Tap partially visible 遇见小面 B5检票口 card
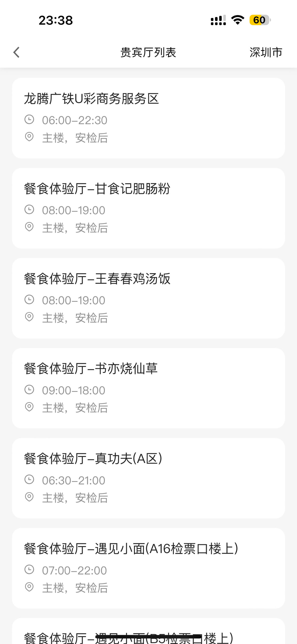Image resolution: width=297 pixels, height=644 pixels. coord(148,631)
